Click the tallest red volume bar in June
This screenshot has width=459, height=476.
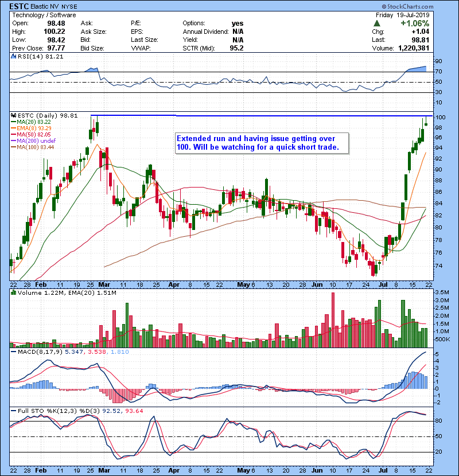coord(333,320)
